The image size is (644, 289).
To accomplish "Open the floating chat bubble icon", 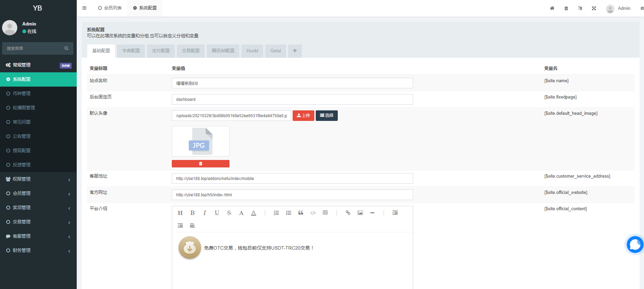I will coord(634,245).
